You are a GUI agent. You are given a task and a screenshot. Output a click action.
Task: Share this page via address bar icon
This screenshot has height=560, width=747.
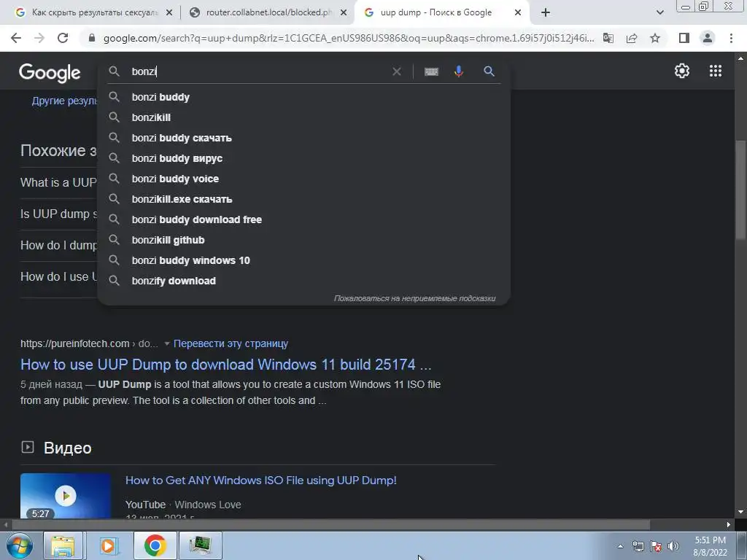click(632, 38)
